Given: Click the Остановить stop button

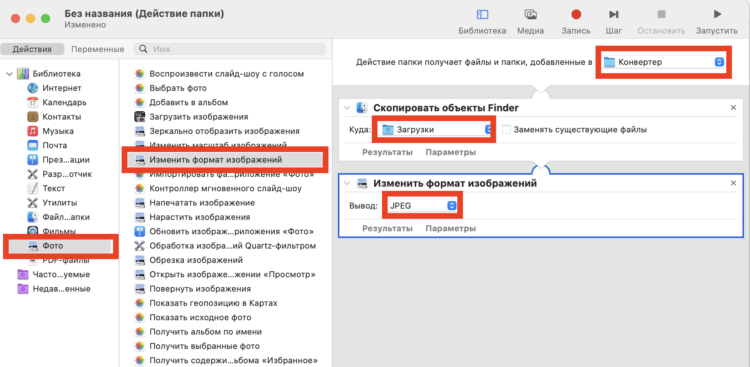Looking at the screenshot, I should point(662,22).
